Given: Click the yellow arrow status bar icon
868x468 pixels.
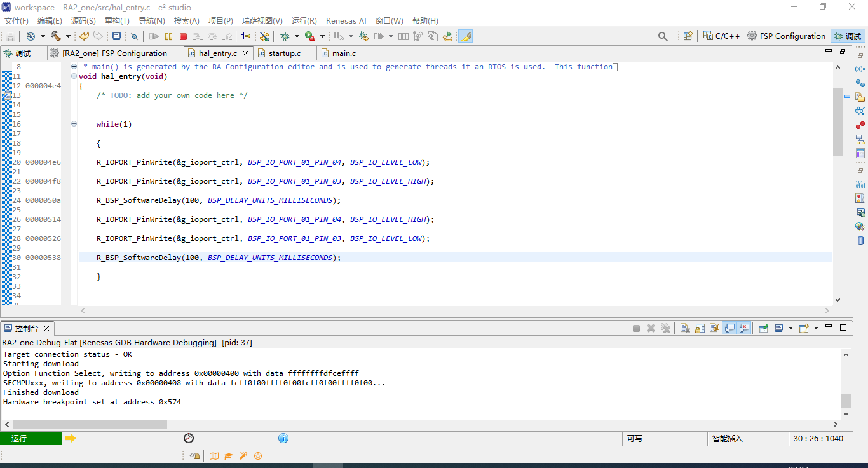Looking at the screenshot, I should (71, 438).
